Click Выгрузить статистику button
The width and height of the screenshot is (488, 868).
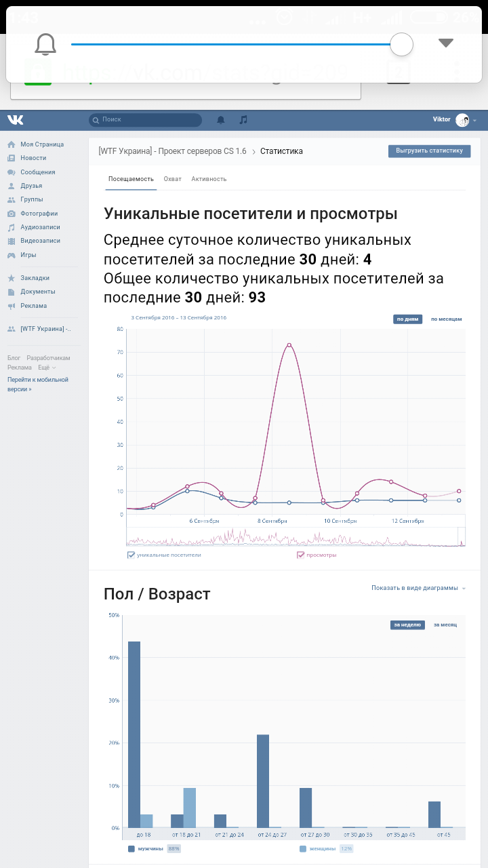429,151
